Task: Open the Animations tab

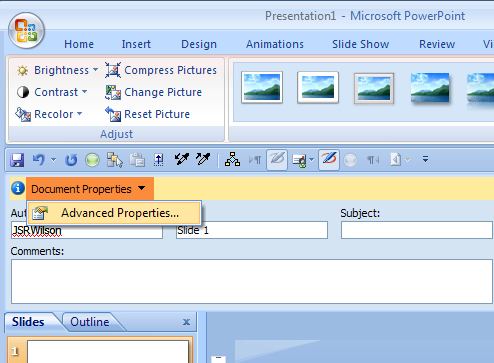Action: pyautogui.click(x=275, y=44)
